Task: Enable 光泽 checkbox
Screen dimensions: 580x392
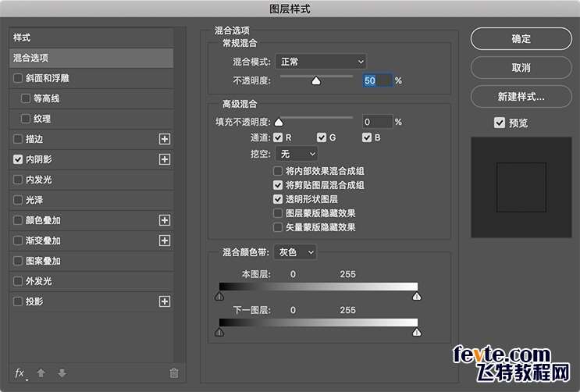Action: [18, 200]
